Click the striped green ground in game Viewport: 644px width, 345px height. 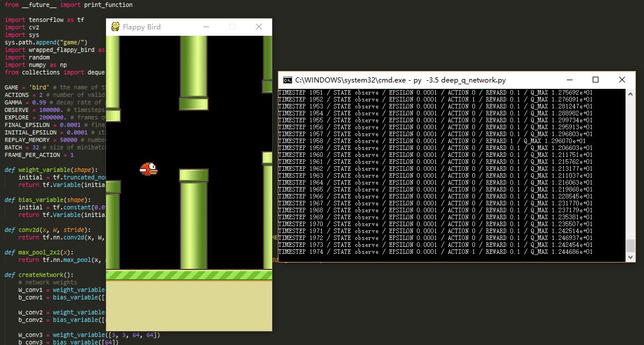click(x=189, y=275)
